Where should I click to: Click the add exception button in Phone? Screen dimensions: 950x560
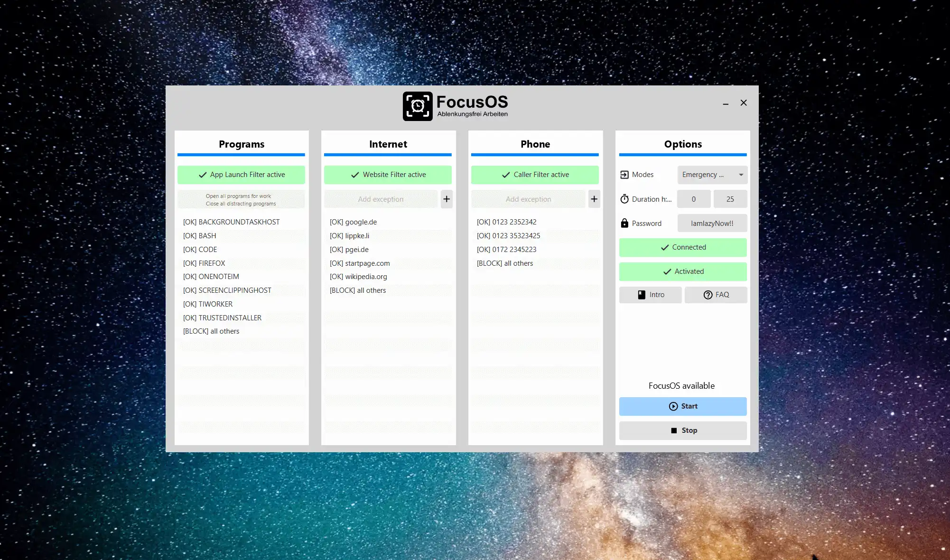594,199
